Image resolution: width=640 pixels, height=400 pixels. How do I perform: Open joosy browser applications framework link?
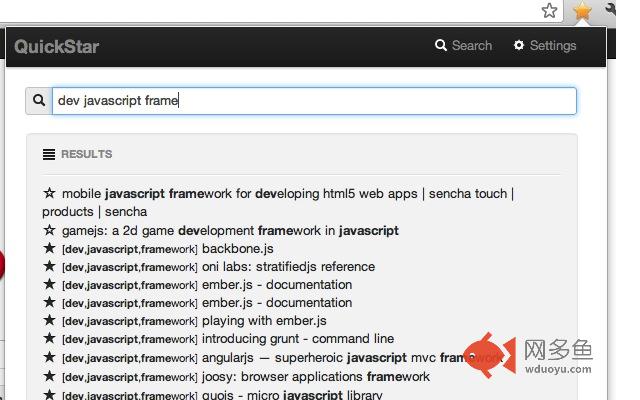[x=316, y=377]
